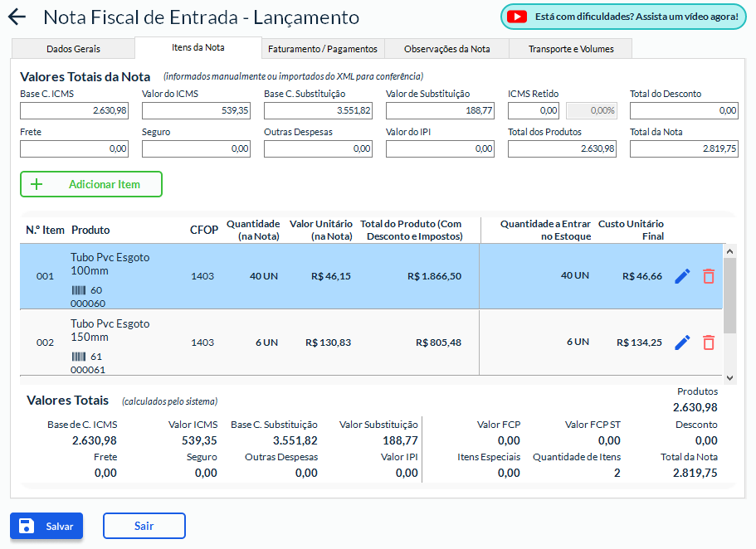The image size is (756, 549).
Task: Edit Tubo Pvc Esgoto 100mm item
Action: (682, 276)
